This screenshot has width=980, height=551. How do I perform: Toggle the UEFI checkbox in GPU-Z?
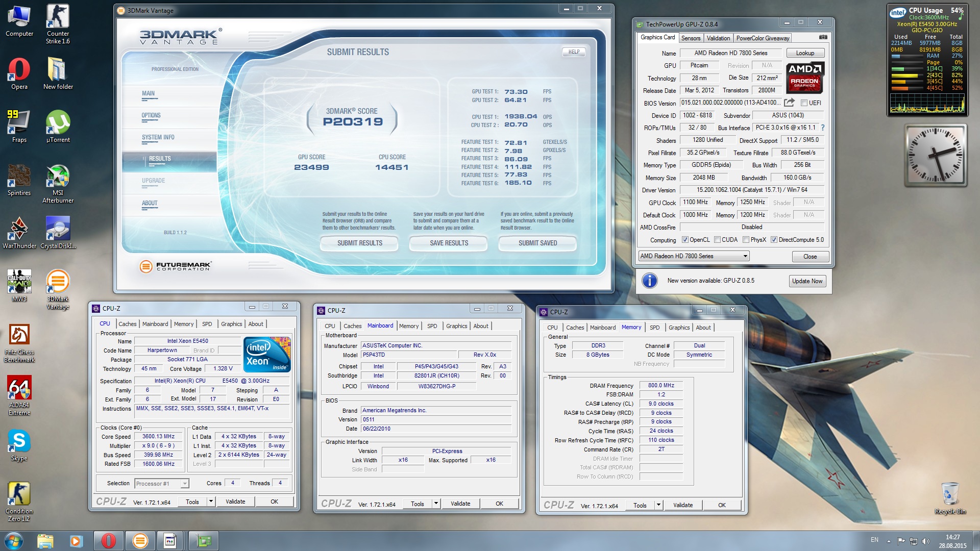tap(804, 103)
